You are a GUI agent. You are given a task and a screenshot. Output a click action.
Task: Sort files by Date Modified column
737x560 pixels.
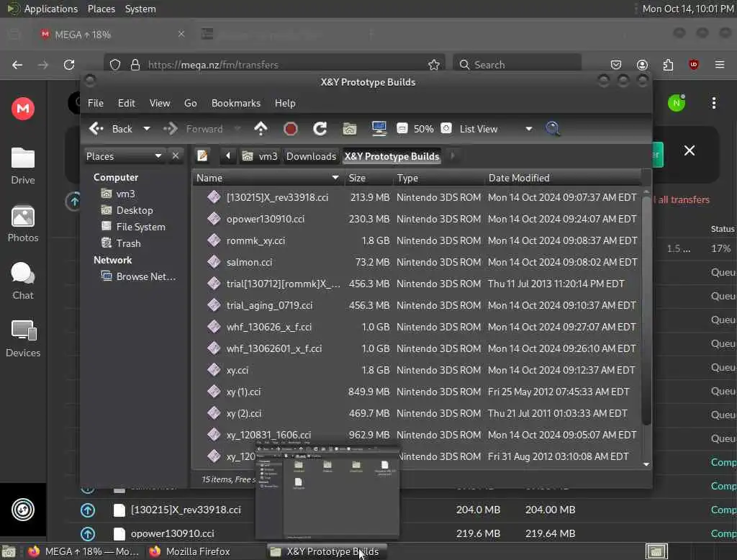(563, 178)
